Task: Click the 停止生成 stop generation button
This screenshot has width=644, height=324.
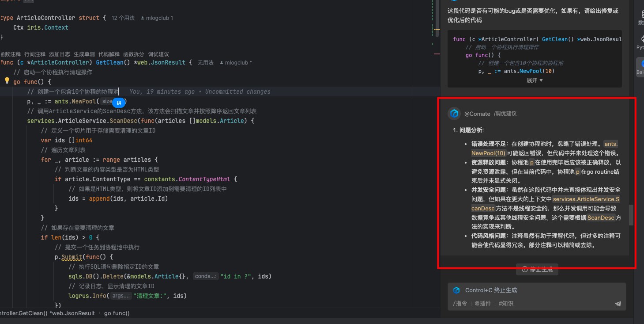Action: point(537,269)
